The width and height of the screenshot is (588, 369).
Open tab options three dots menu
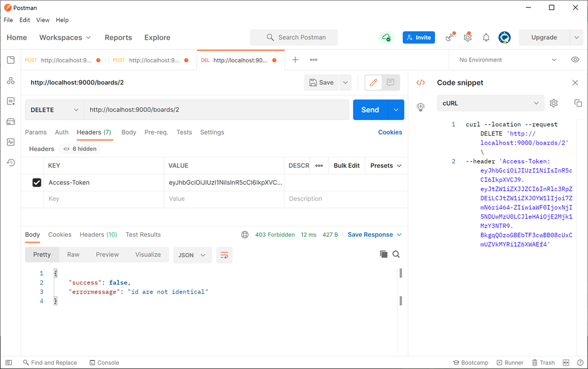coord(313,59)
